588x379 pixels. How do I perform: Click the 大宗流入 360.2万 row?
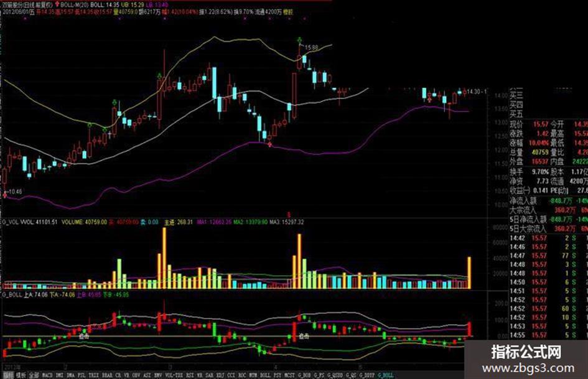point(548,210)
